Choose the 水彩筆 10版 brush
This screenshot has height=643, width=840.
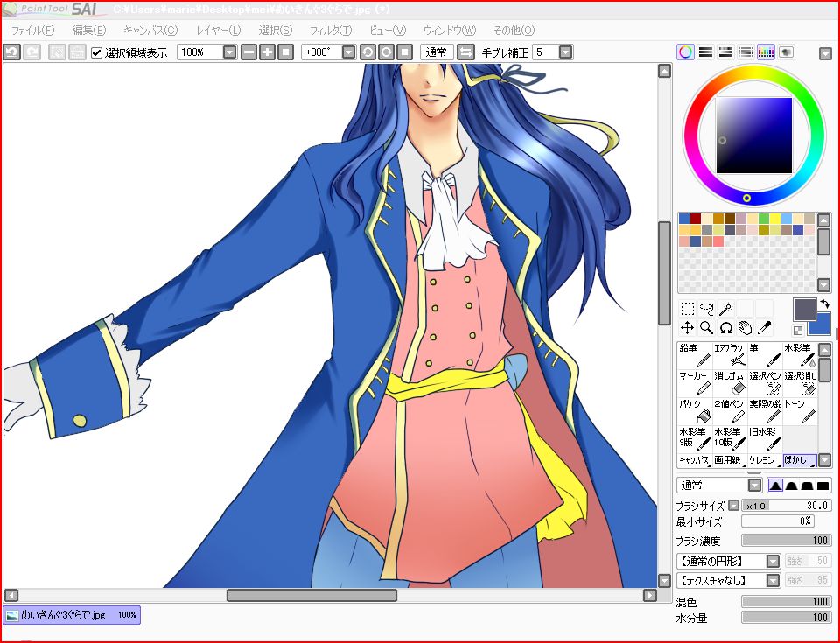(x=730, y=439)
